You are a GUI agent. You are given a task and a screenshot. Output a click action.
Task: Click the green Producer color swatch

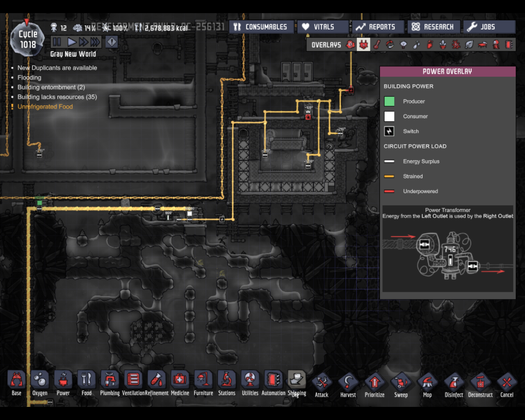pos(389,101)
